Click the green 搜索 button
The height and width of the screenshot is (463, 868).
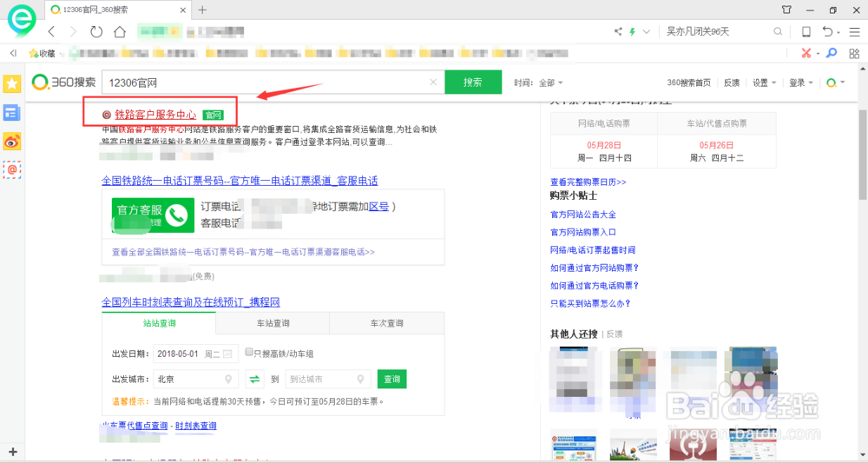pyautogui.click(x=473, y=82)
